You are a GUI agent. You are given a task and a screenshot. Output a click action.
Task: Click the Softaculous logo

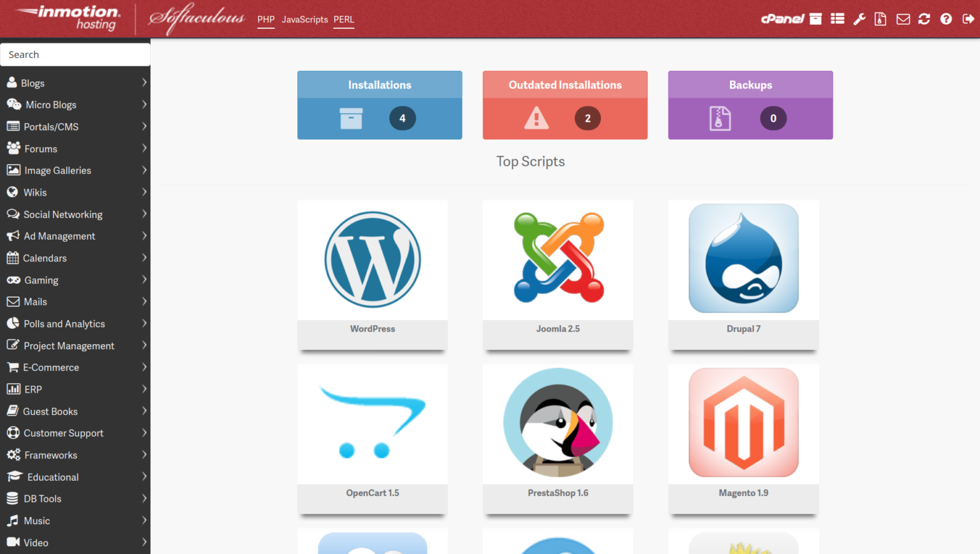[198, 18]
